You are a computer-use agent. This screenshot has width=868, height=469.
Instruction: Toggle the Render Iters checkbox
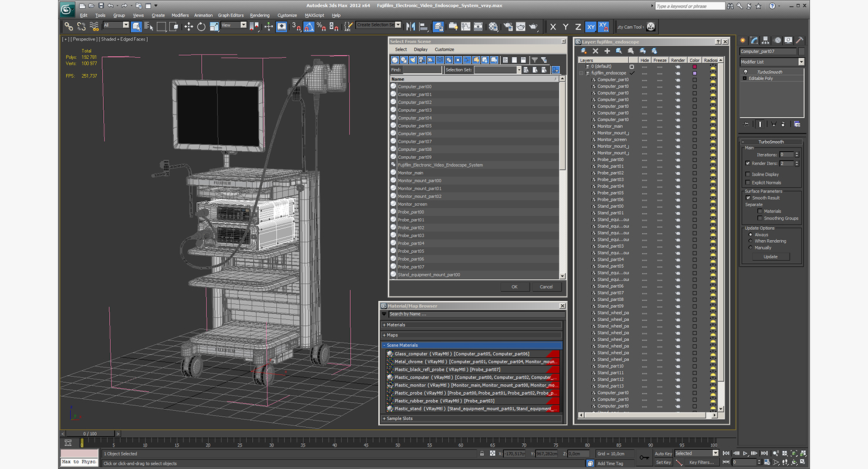click(748, 163)
